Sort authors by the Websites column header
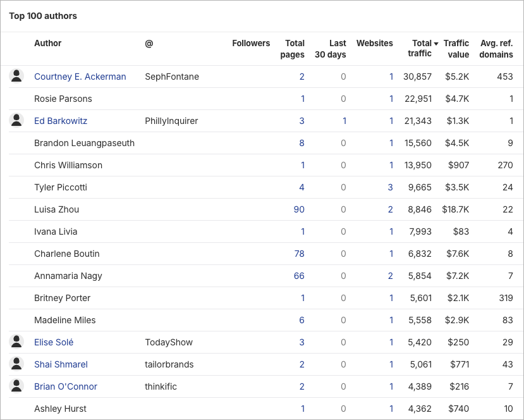 point(374,43)
